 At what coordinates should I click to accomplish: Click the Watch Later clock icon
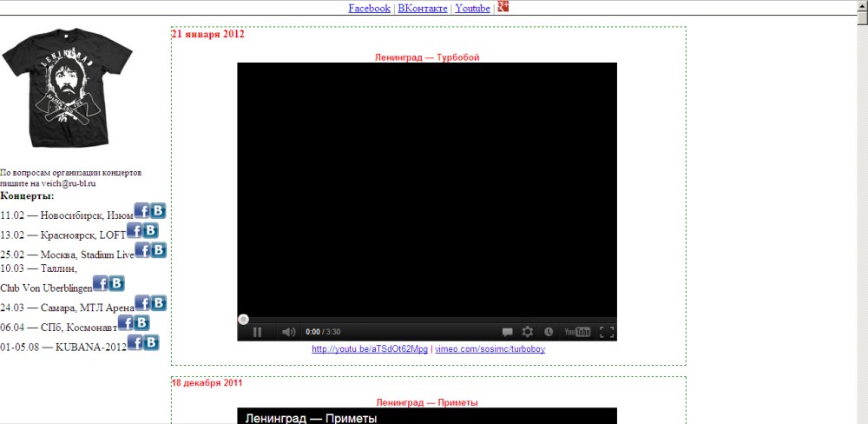click(x=548, y=332)
